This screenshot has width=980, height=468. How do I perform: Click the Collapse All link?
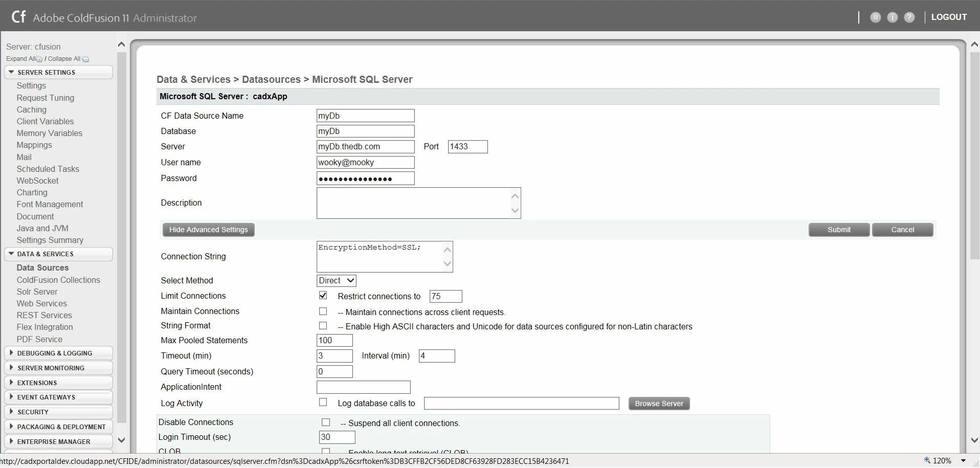(x=64, y=59)
